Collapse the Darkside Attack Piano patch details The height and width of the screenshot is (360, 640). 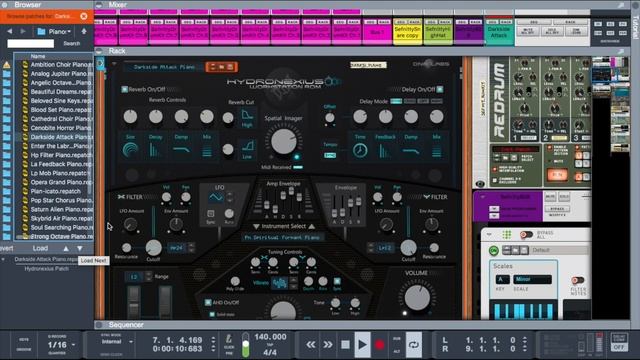coord(3,260)
